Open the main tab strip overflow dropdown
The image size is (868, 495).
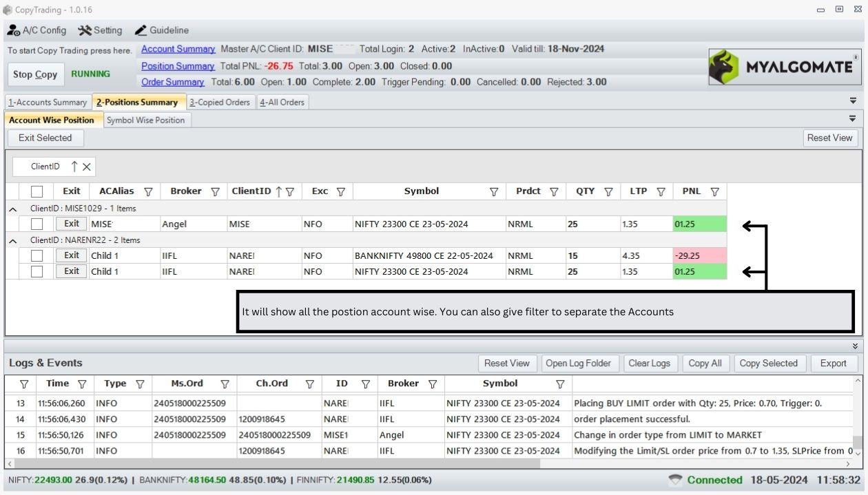coord(853,101)
